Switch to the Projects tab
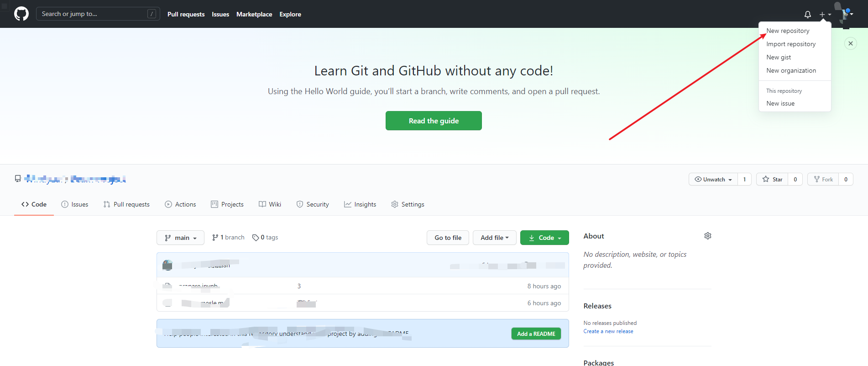Viewport: 868px width, 366px height. pyautogui.click(x=227, y=204)
